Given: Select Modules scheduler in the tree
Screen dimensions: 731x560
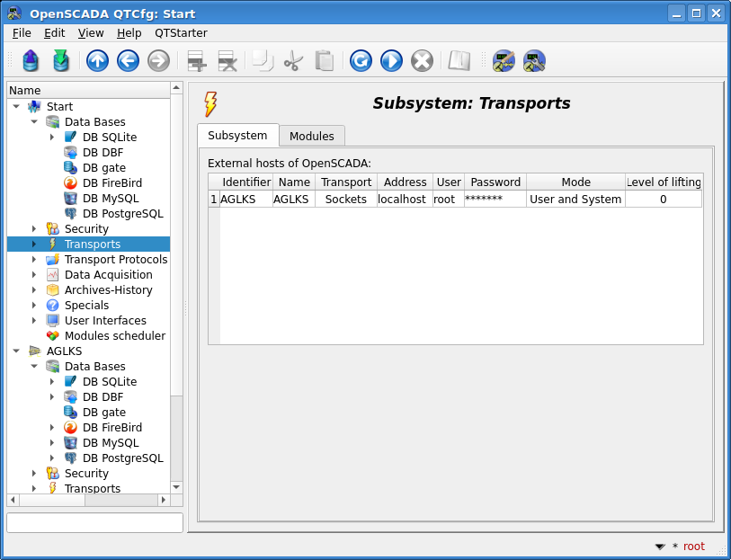Looking at the screenshot, I should (x=114, y=336).
